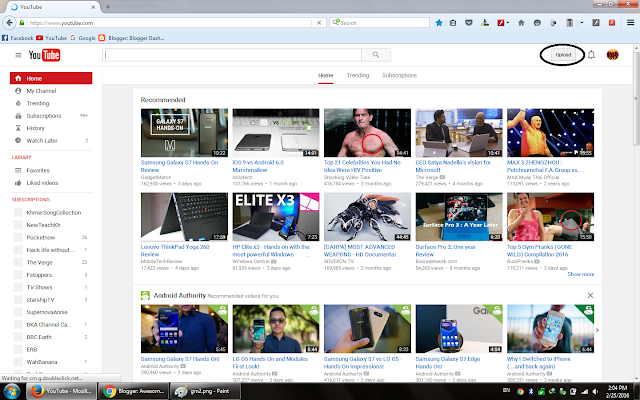This screenshot has height=400, width=640.
Task: Switch to the Subscriptions tab
Action: (399, 75)
